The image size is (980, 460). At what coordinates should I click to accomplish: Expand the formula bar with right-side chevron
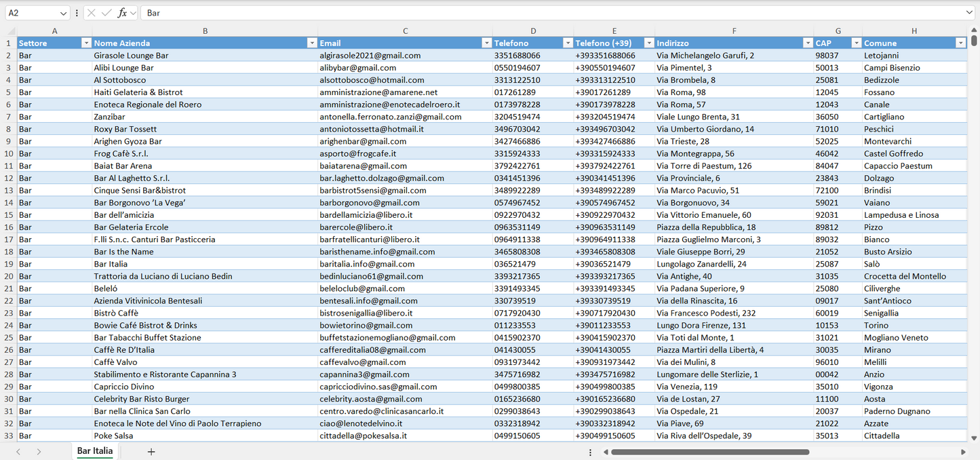(x=968, y=13)
